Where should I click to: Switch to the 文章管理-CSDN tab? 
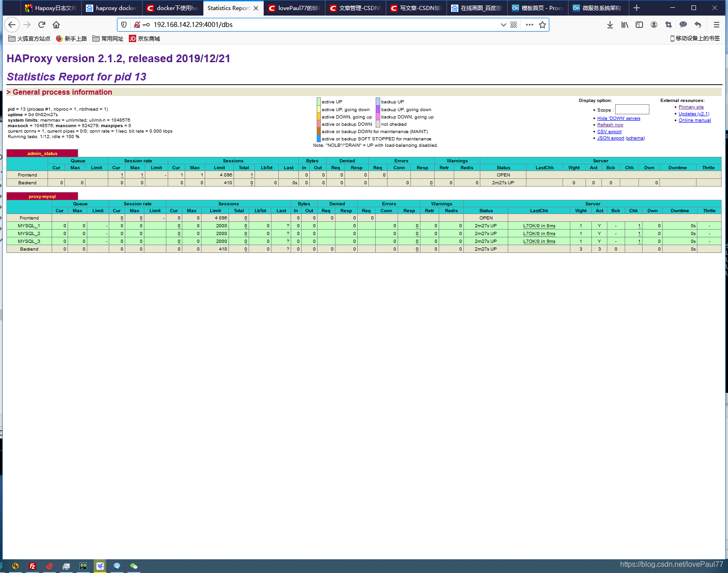pyautogui.click(x=355, y=8)
